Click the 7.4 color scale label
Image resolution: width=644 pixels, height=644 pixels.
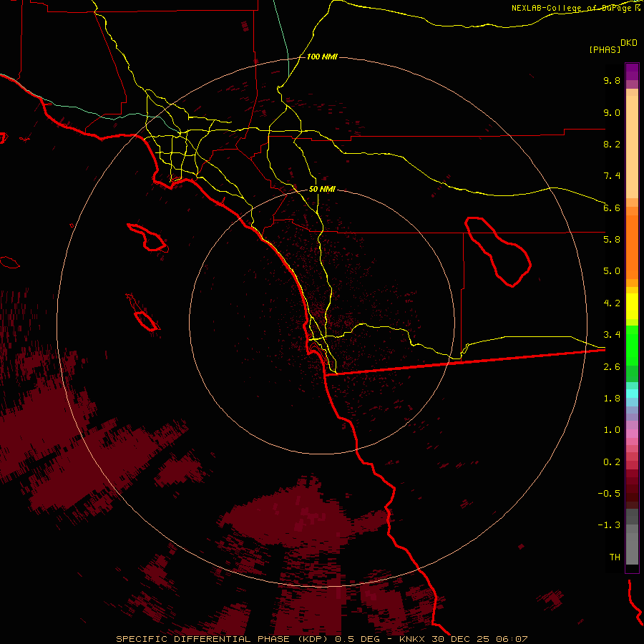(x=612, y=176)
